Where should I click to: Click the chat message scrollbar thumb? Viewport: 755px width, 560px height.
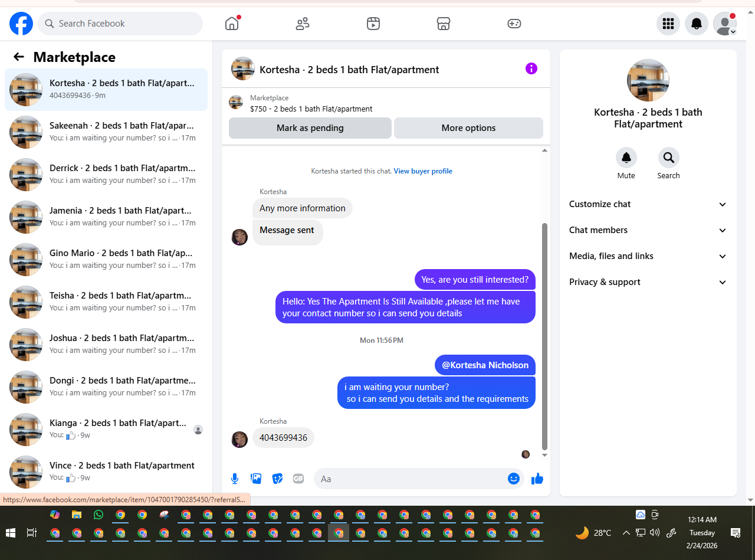[x=544, y=336]
